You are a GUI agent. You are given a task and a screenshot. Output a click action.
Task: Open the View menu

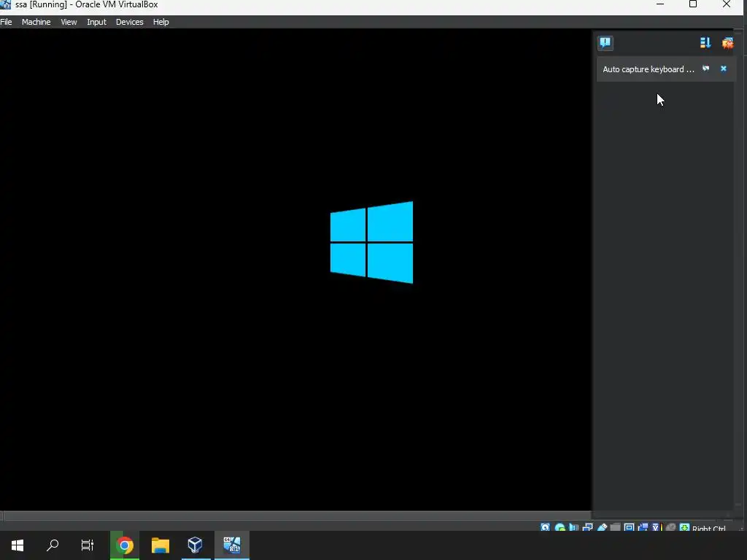pos(69,22)
